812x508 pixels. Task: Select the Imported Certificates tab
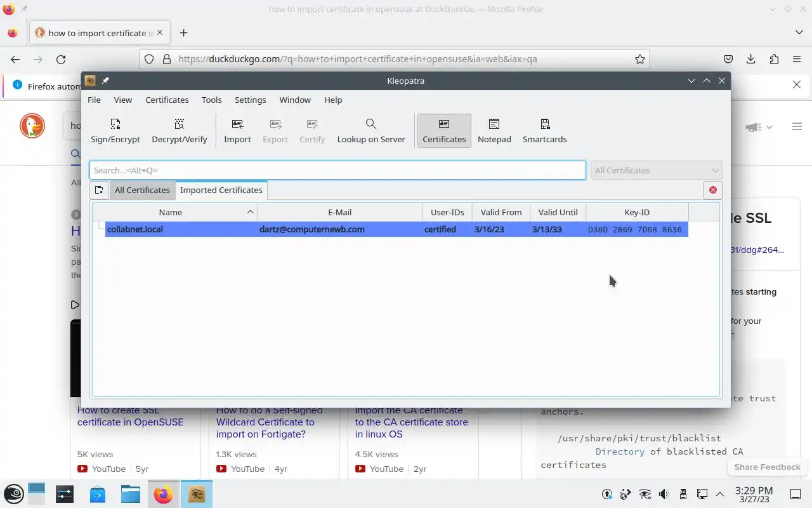point(221,190)
